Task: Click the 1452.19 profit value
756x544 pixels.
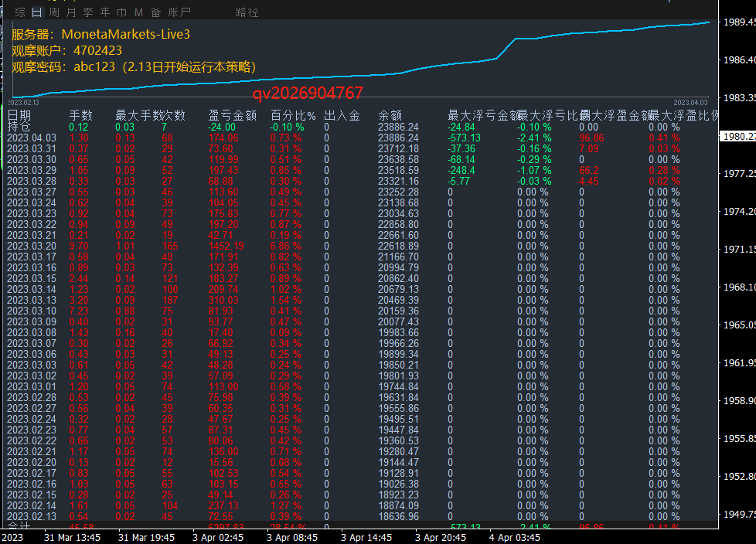Action: 226,246
